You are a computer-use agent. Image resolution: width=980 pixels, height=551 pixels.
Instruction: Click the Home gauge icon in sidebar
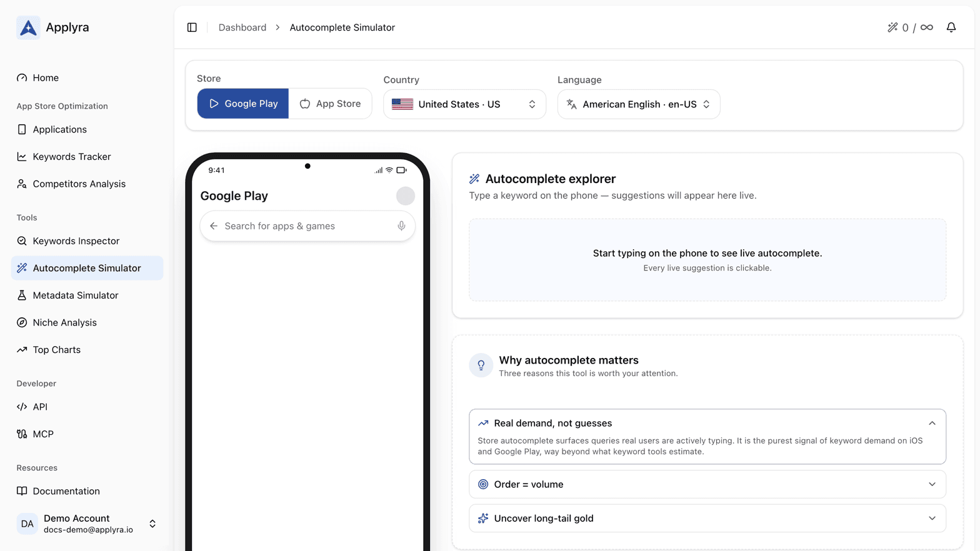coord(22,78)
